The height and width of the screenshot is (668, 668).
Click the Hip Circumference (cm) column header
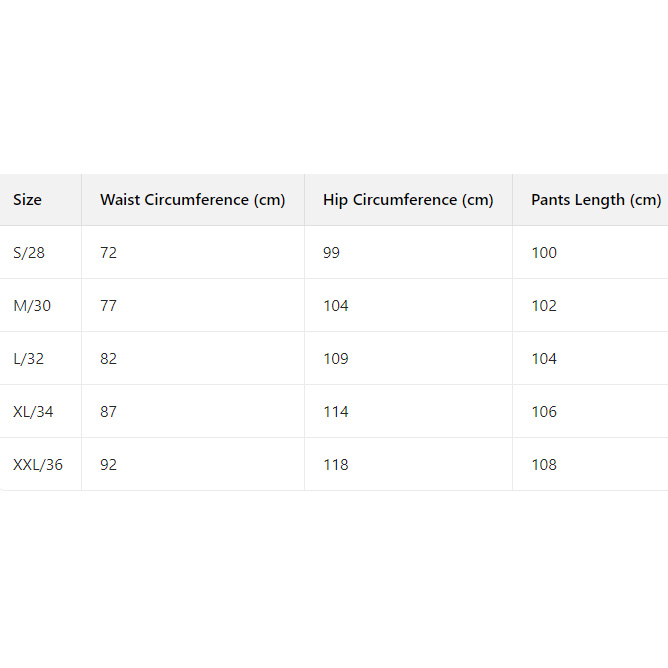point(408,200)
